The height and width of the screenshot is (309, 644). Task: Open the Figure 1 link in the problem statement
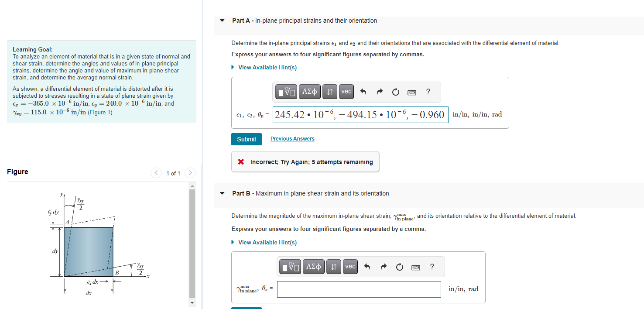pos(100,112)
